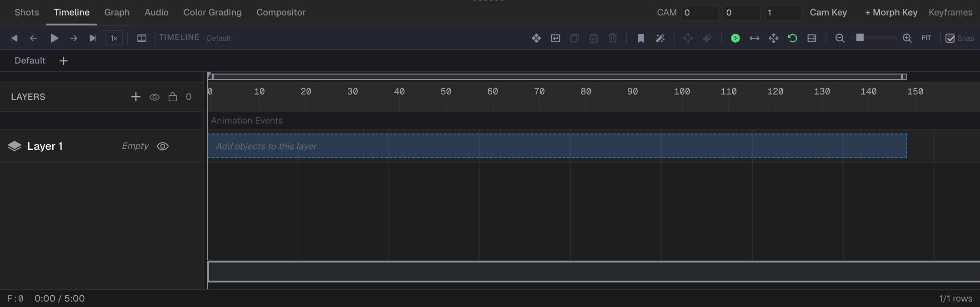Switch to the Compositor tab

pos(281,12)
